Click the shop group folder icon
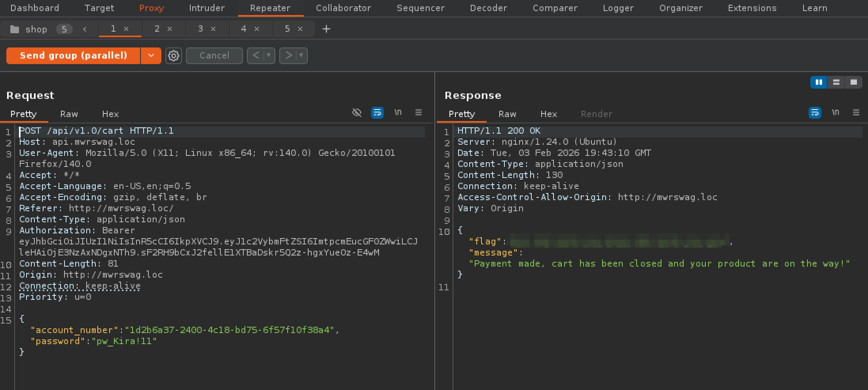The width and height of the screenshot is (868, 390). click(x=15, y=29)
